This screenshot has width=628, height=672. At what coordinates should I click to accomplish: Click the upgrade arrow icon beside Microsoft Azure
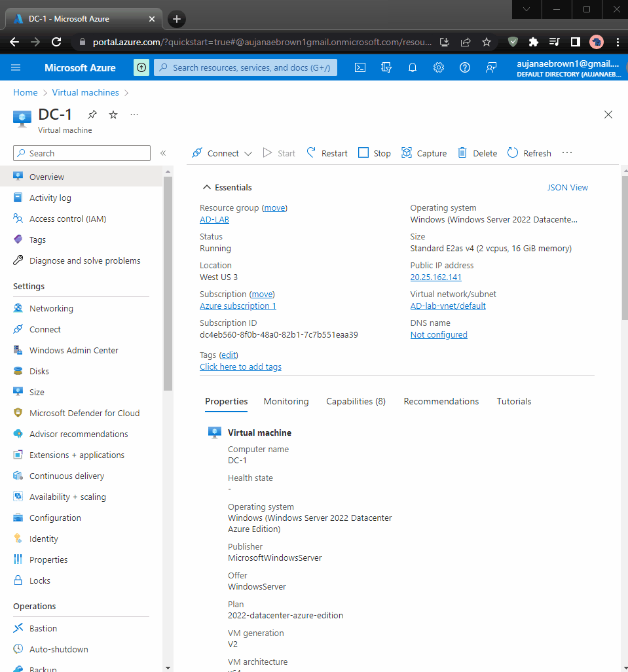point(141,67)
